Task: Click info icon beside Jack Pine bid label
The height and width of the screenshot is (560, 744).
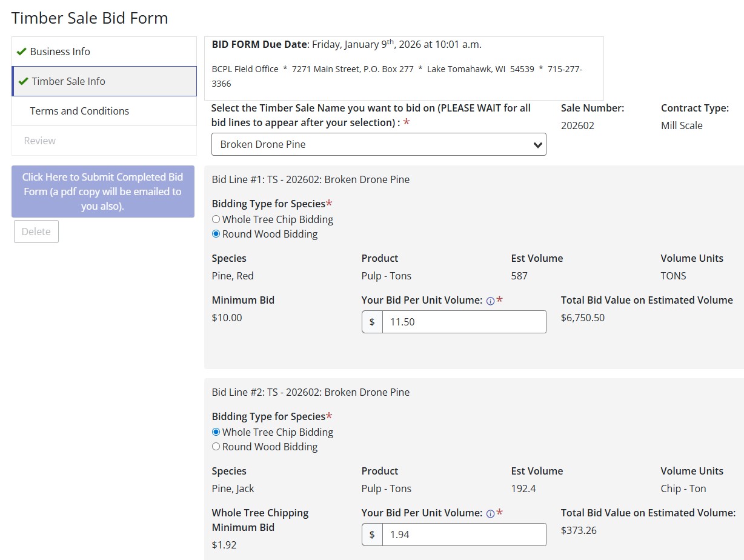Action: 490,513
